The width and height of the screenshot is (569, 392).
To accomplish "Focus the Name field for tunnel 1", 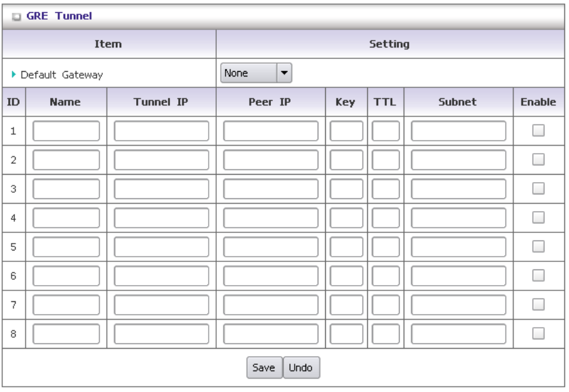I will click(x=66, y=131).
